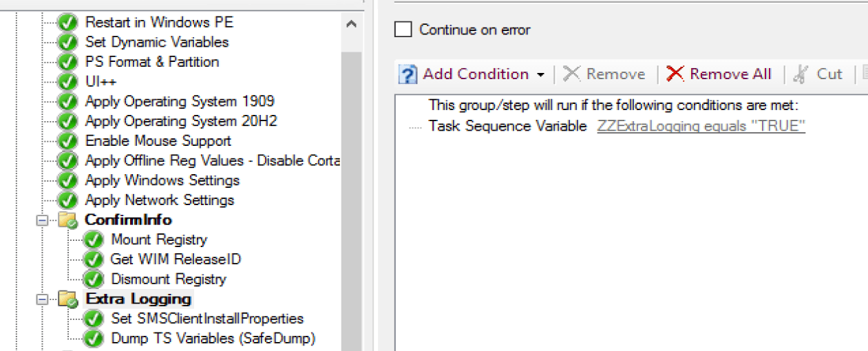Click the grayed Remove button
Image resolution: width=868 pixels, height=351 pixels.
(x=604, y=74)
